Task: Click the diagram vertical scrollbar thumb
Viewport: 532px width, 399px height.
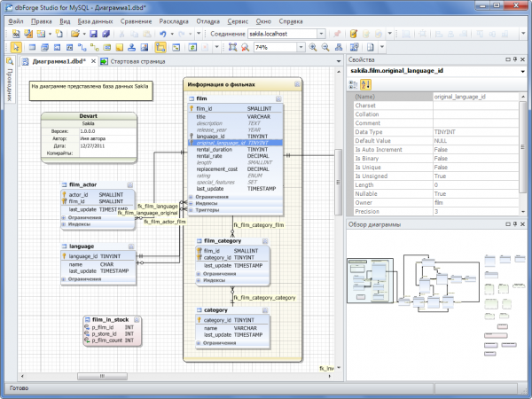Action: tap(339, 182)
